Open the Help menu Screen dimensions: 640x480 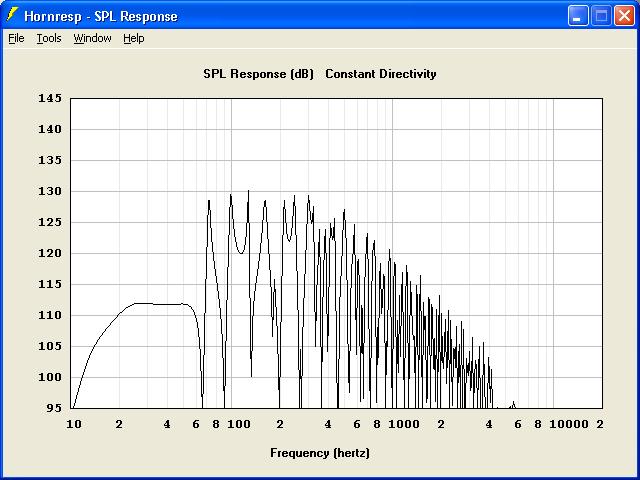(133, 38)
